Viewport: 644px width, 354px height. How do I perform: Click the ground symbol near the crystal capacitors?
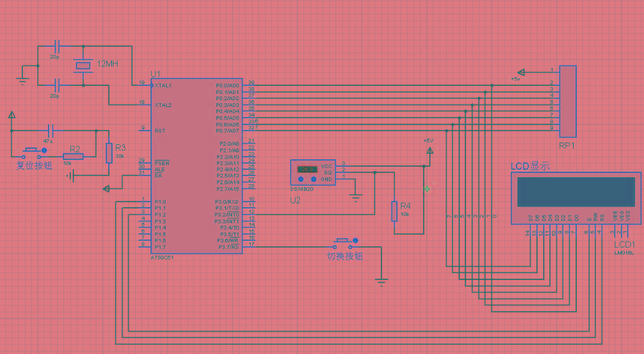point(23,81)
